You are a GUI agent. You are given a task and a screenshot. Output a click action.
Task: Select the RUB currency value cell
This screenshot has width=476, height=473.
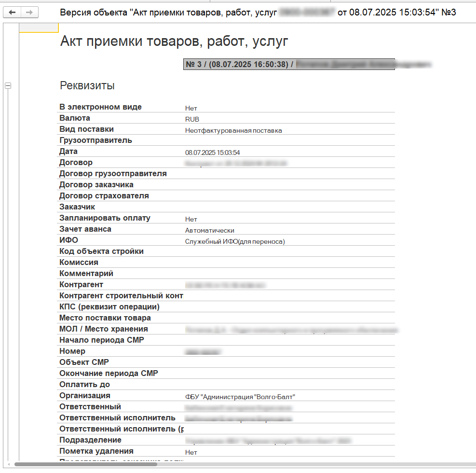tap(192, 119)
